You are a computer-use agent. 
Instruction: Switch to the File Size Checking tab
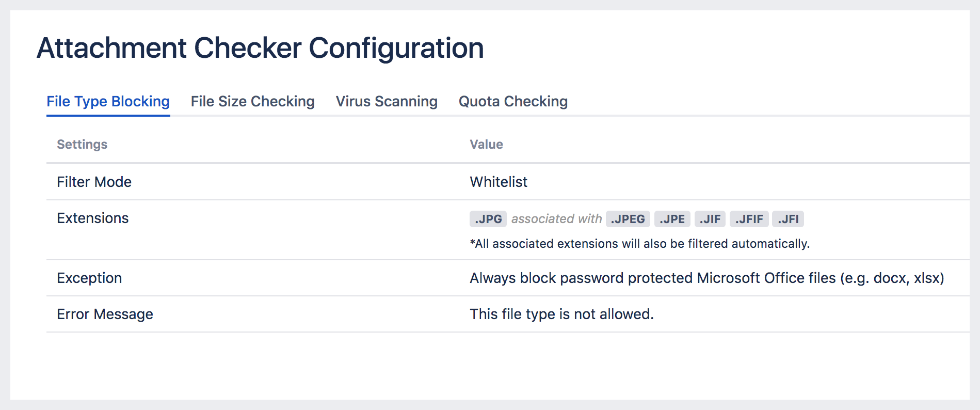click(x=252, y=101)
